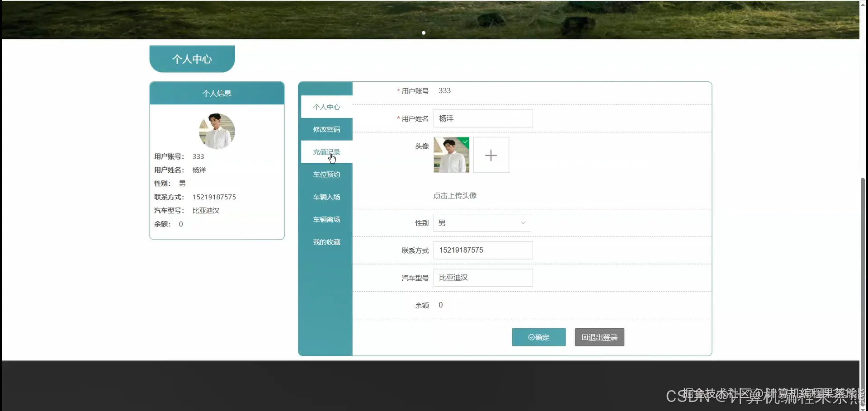Image resolution: width=868 pixels, height=411 pixels.
Task: Click the 用户账号 value 333 in the form
Action: click(x=445, y=91)
